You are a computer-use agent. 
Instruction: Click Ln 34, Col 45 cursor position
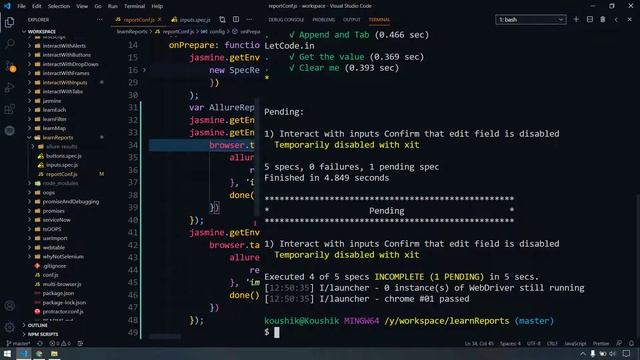pyautogui.click(x=479, y=343)
